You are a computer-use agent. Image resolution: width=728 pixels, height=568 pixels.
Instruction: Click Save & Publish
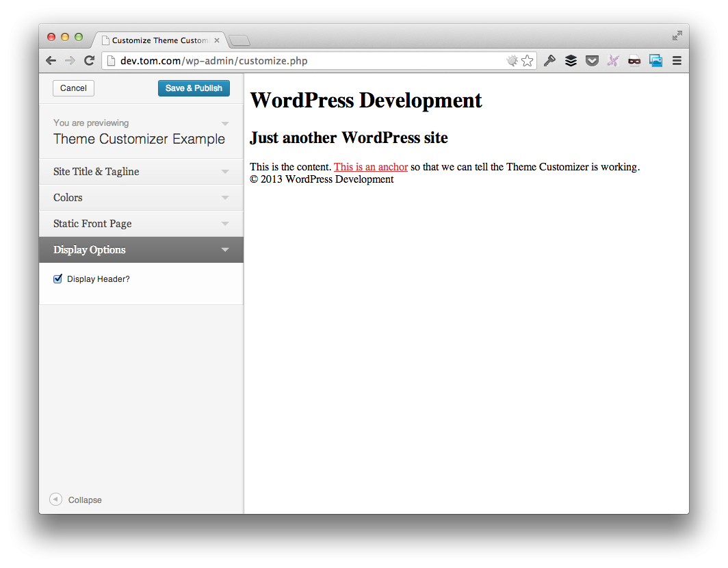coord(194,88)
